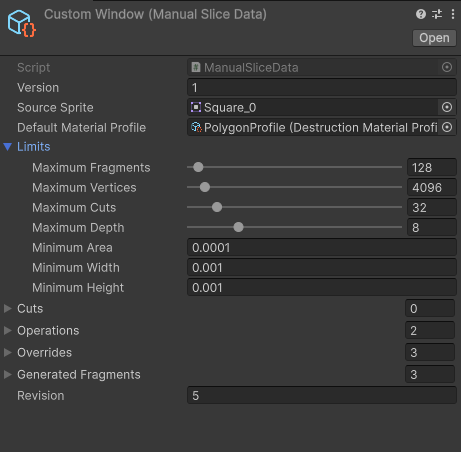Image resolution: width=461 pixels, height=452 pixels.
Task: Click the PolygonProfile asset icon
Action: (x=196, y=127)
